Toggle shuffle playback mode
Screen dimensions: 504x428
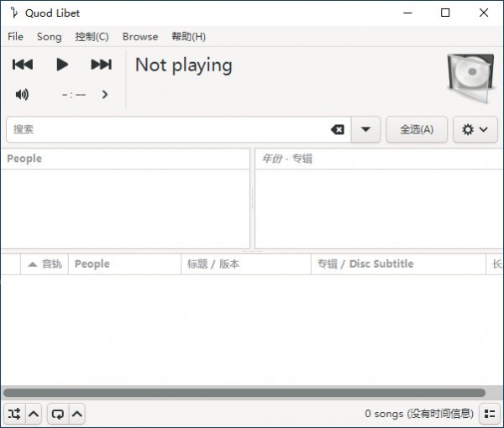(14, 413)
